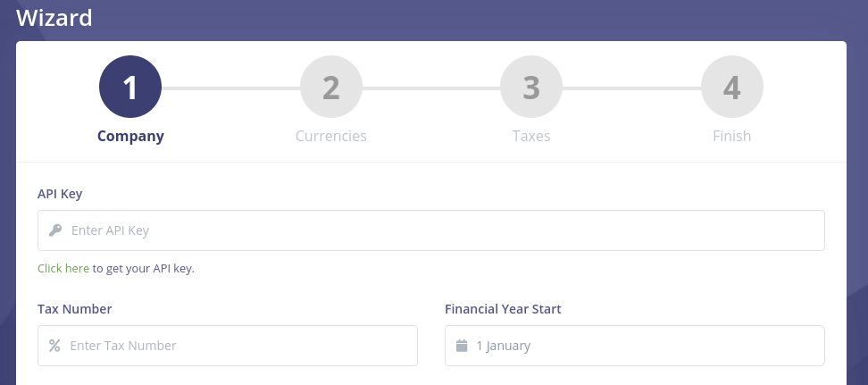This screenshot has width=868, height=385.
Task: Open the Taxes step label
Action: tap(531, 137)
